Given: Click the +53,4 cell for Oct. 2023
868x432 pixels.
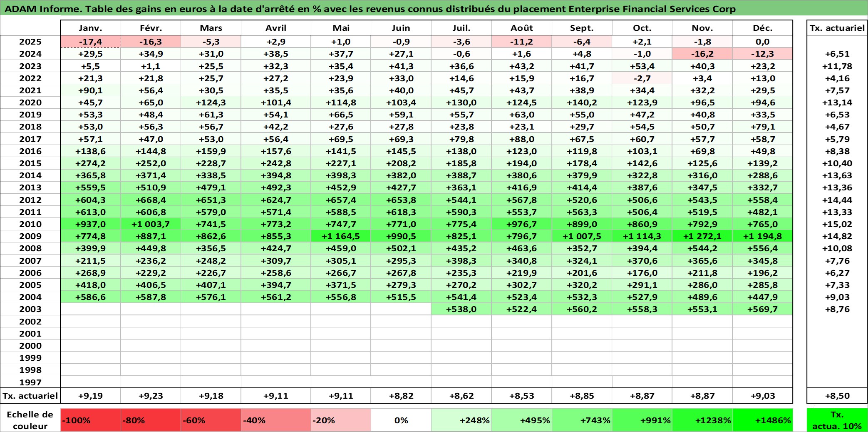Looking at the screenshot, I should click(x=642, y=66).
